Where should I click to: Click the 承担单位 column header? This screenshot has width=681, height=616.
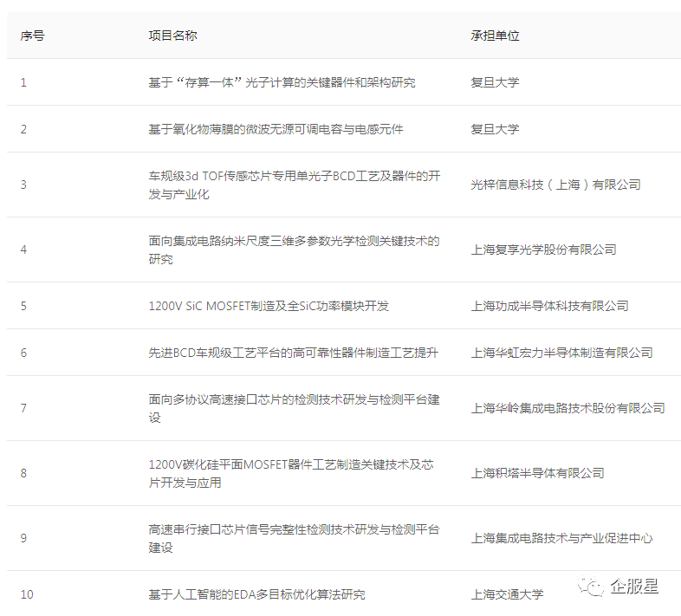tap(495, 36)
